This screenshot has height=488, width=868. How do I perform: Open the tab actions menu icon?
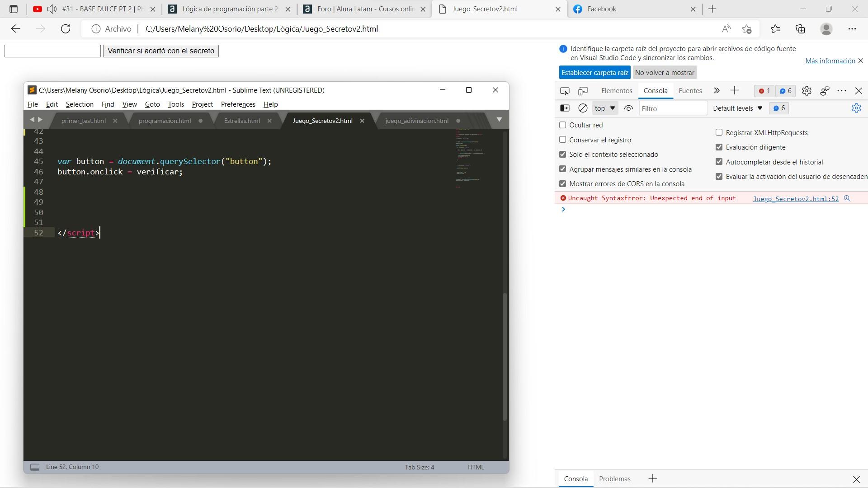[x=14, y=9]
